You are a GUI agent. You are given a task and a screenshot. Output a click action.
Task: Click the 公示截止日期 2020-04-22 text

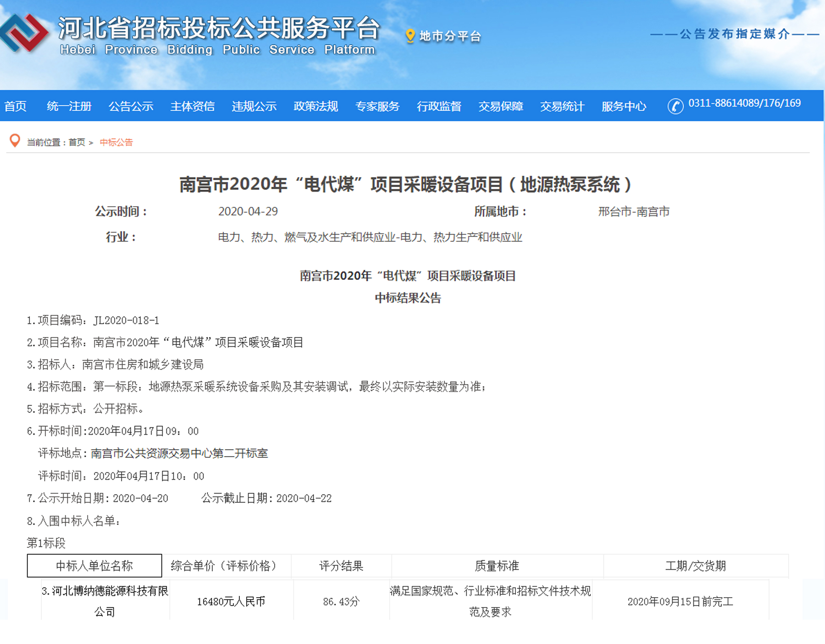pos(266,498)
